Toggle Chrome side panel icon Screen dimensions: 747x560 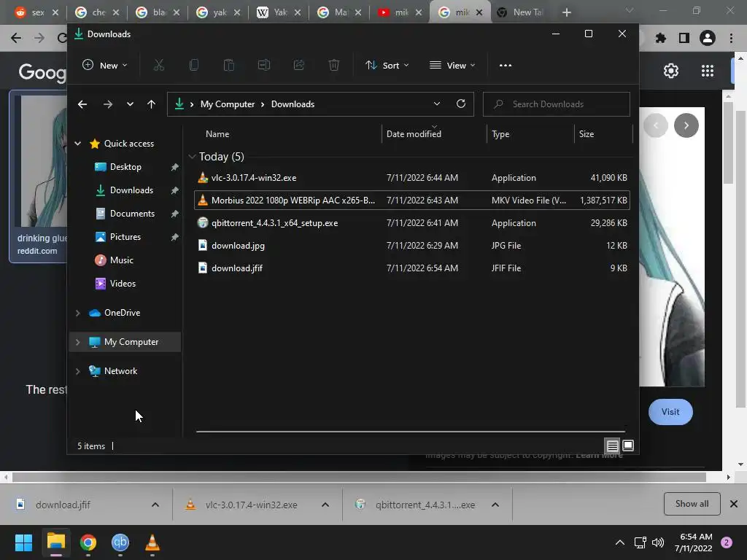pyautogui.click(x=684, y=38)
